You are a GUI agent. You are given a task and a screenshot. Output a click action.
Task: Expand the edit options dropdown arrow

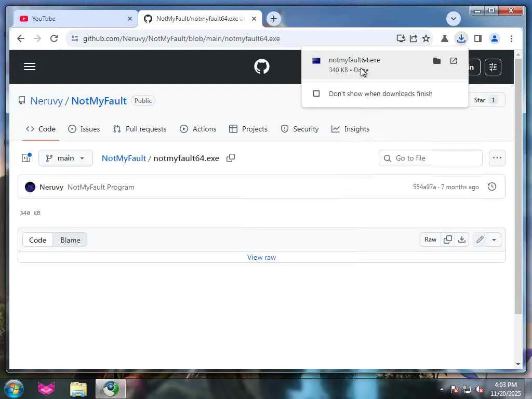click(494, 240)
